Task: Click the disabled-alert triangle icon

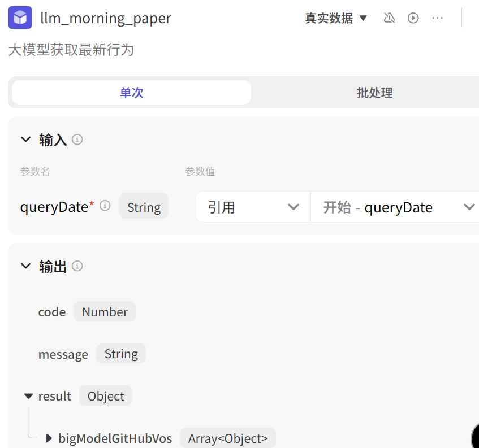Action: pyautogui.click(x=389, y=18)
